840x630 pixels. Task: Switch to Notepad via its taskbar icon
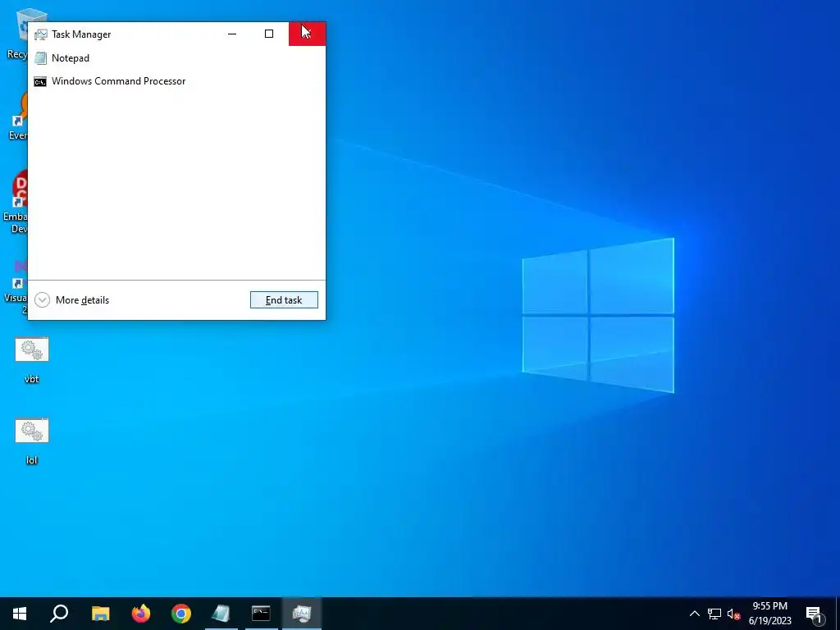click(221, 614)
